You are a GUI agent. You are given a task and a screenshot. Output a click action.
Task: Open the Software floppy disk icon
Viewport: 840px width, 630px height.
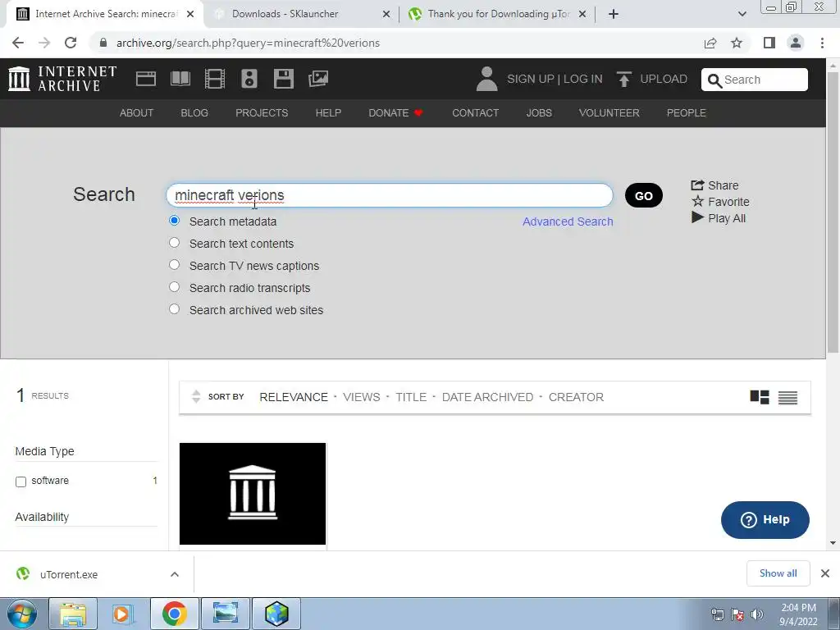click(283, 79)
